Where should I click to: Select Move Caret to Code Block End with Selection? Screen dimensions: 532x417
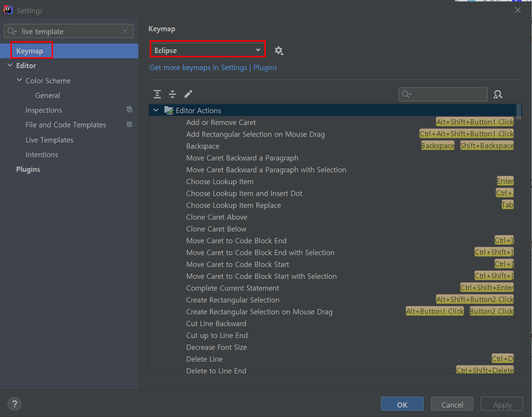(x=260, y=253)
